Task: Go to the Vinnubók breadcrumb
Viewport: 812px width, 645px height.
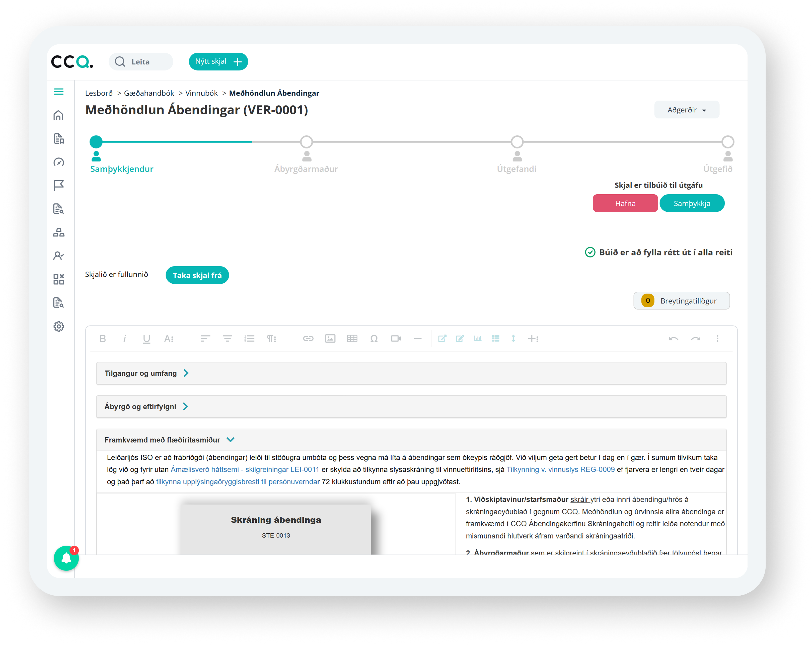Action: (201, 93)
